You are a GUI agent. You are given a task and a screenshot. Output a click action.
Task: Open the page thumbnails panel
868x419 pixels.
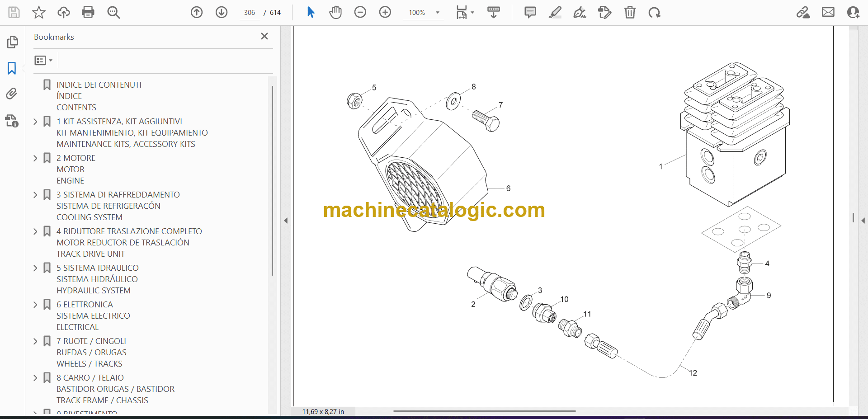[12, 42]
